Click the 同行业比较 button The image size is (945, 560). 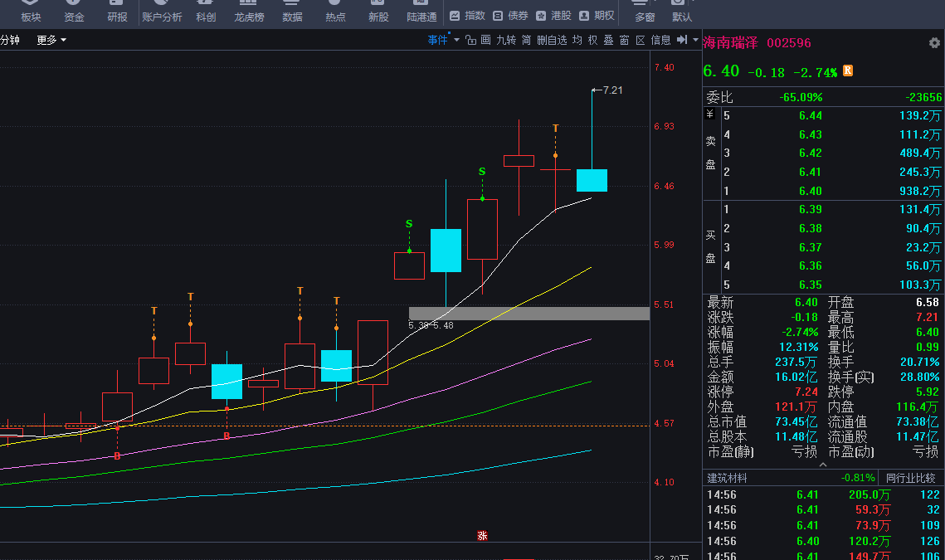pyautogui.click(x=910, y=478)
